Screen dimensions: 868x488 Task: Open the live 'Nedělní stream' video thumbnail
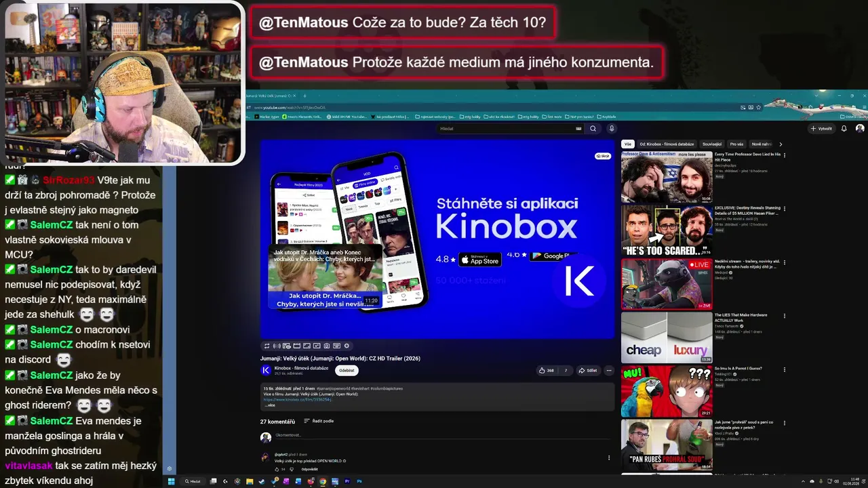pos(667,284)
